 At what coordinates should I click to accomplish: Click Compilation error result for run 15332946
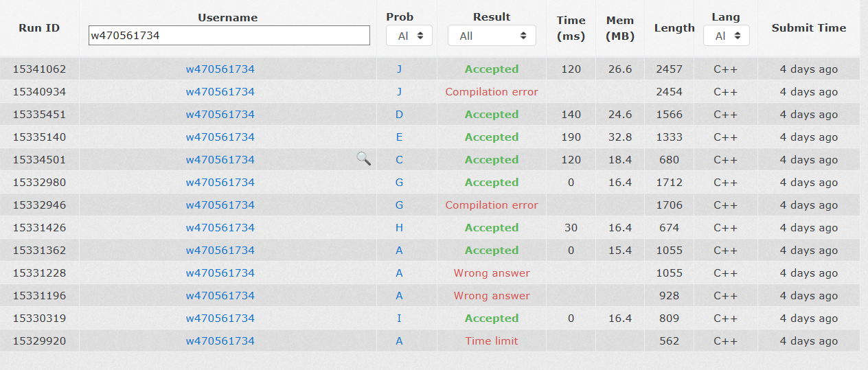[x=492, y=205]
